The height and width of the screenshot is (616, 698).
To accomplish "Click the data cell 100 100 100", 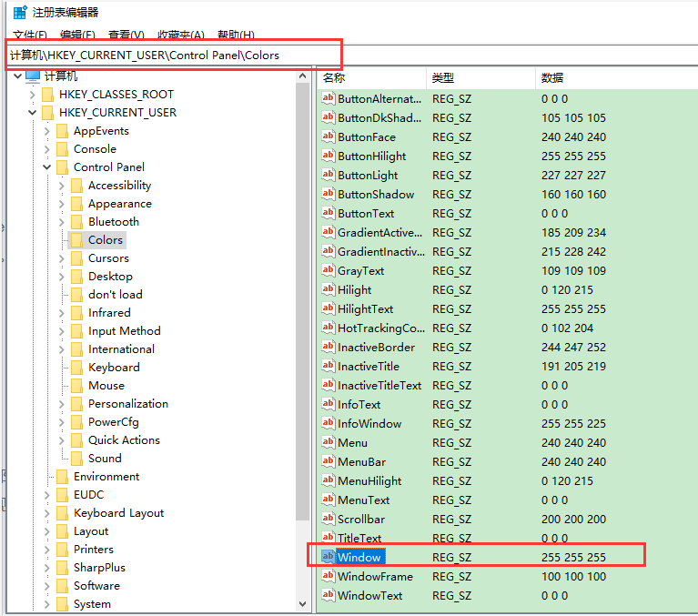I will pos(573,576).
